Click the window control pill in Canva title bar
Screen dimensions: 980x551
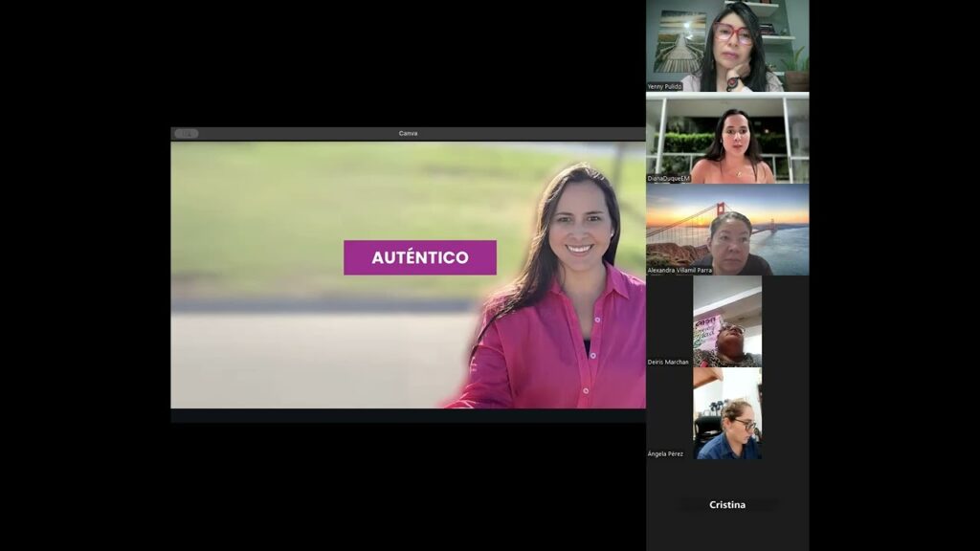[x=186, y=134]
